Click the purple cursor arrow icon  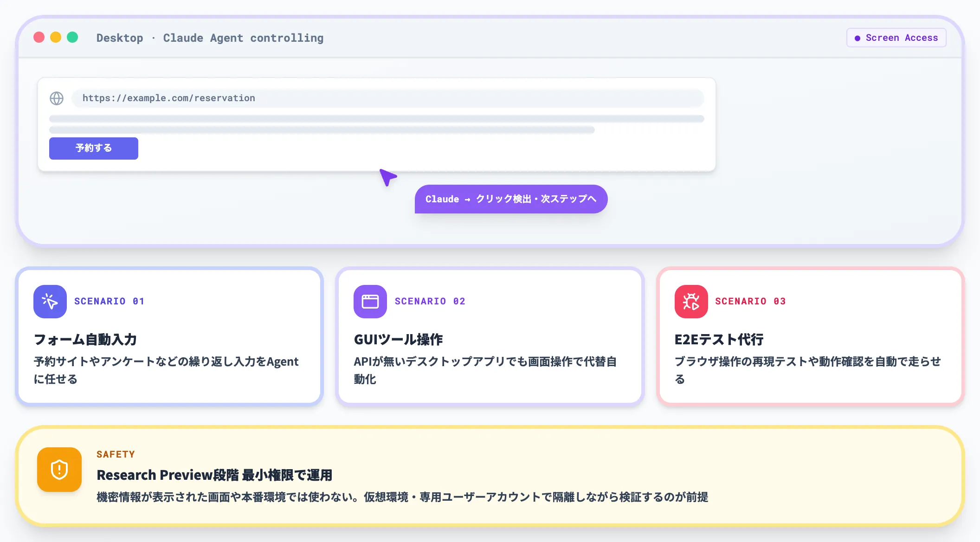pos(387,177)
